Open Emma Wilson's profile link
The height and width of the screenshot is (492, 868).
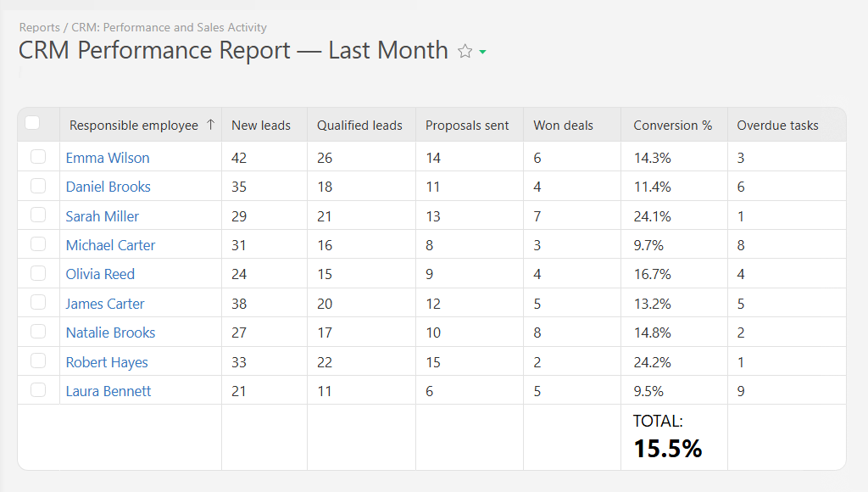[108, 158]
